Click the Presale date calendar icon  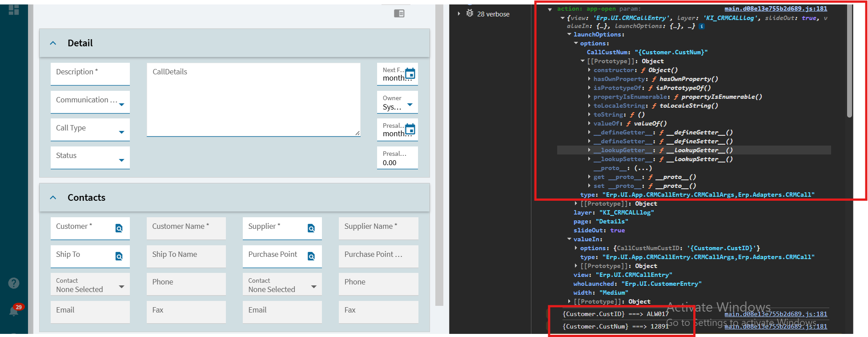pos(410,129)
